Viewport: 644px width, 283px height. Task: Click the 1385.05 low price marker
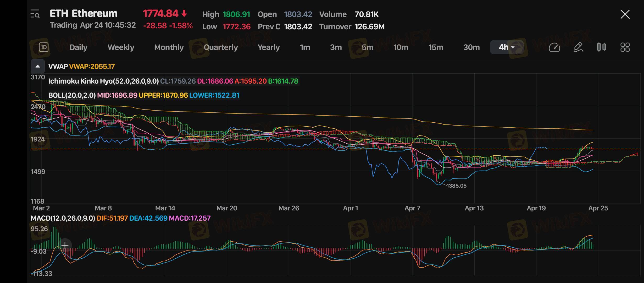[456, 186]
